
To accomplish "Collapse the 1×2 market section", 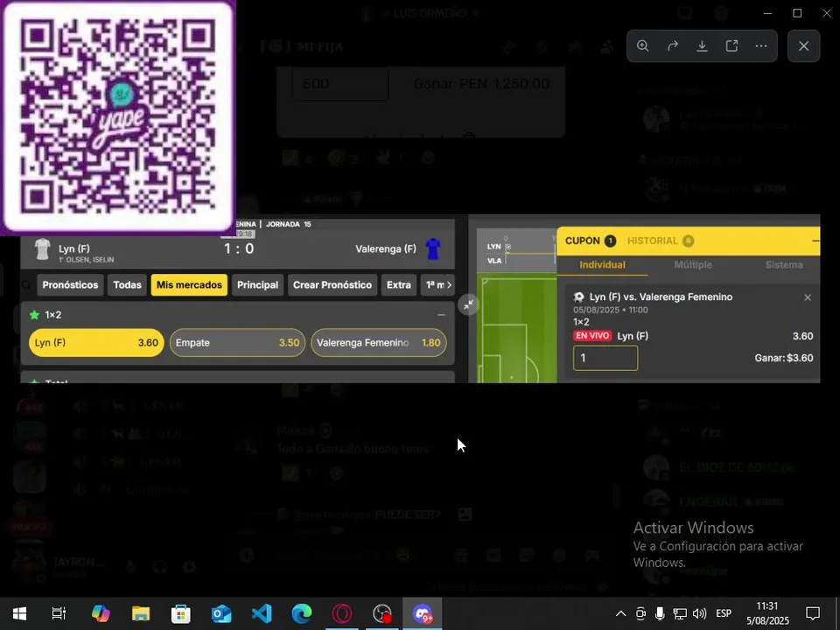I will [x=441, y=315].
